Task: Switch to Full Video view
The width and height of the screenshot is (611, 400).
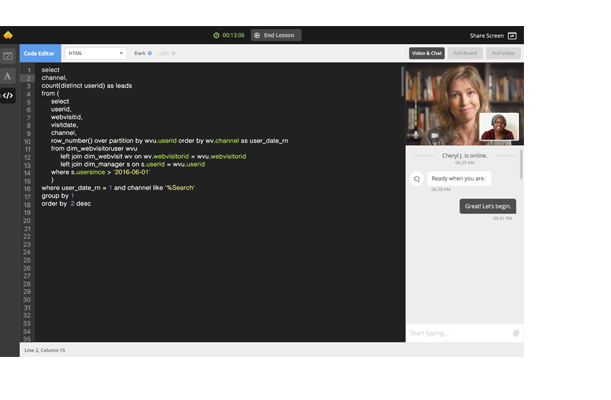Action: coord(503,53)
